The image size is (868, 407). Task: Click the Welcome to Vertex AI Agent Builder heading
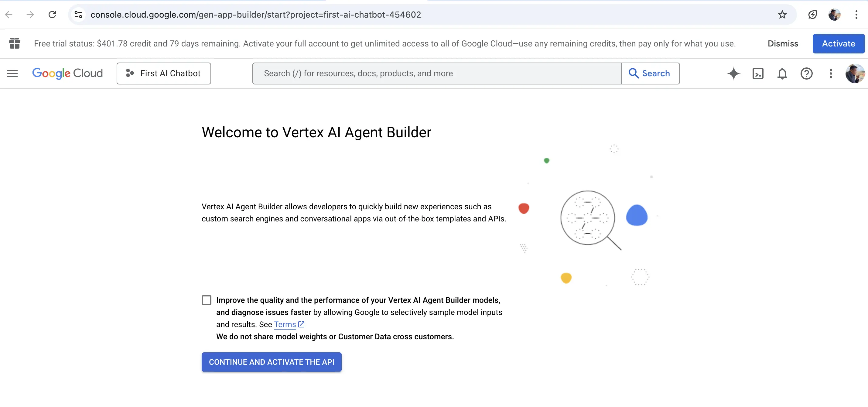(x=316, y=132)
